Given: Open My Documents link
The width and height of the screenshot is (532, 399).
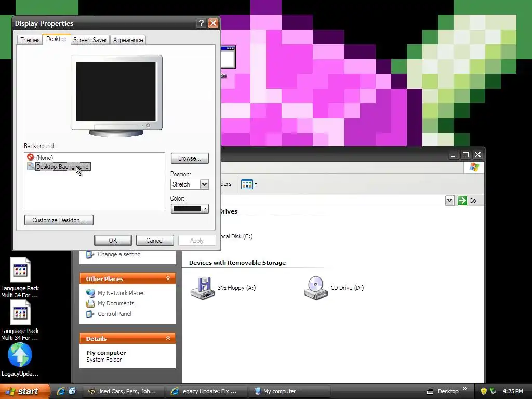Looking at the screenshot, I should click(x=116, y=303).
